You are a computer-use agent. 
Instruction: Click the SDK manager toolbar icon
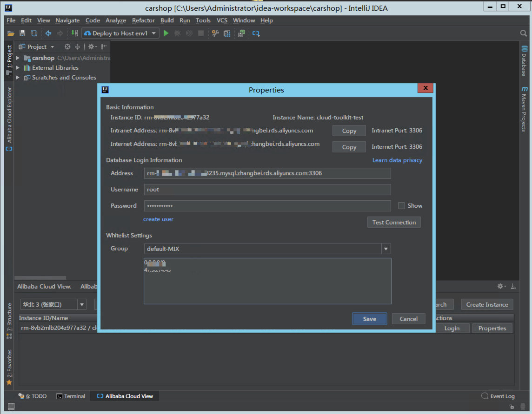(241, 33)
